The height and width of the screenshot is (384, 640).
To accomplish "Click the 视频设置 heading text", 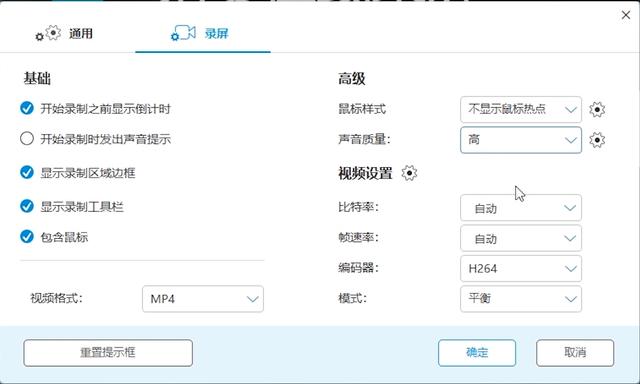I will pos(365,173).
